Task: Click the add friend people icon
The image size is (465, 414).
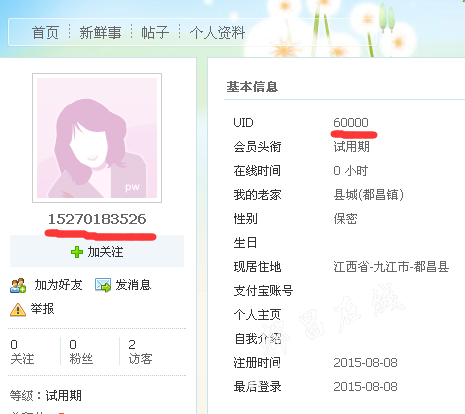Action: 18,285
